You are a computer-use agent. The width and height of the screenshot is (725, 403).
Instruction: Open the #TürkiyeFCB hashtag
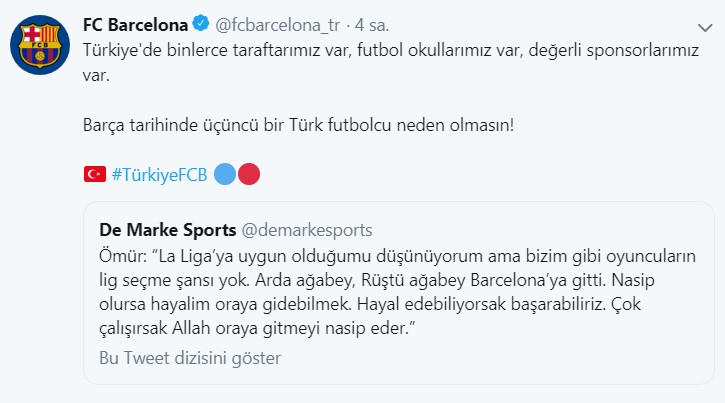coord(159,175)
